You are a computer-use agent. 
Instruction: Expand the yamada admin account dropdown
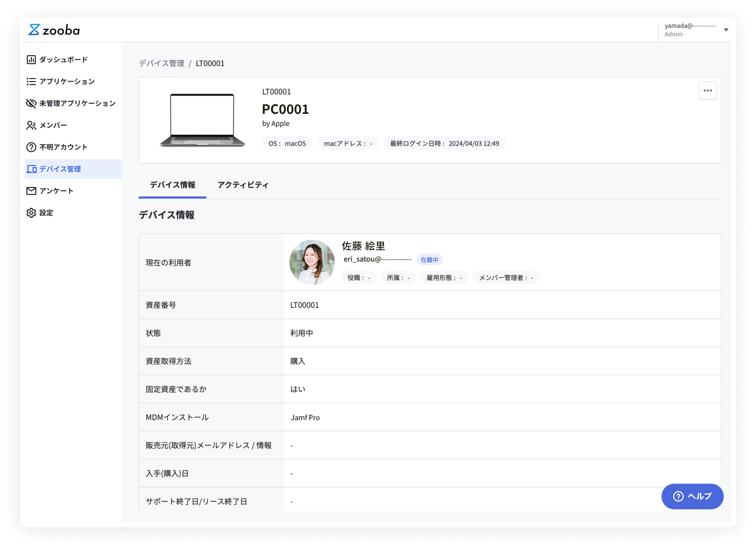tap(726, 29)
